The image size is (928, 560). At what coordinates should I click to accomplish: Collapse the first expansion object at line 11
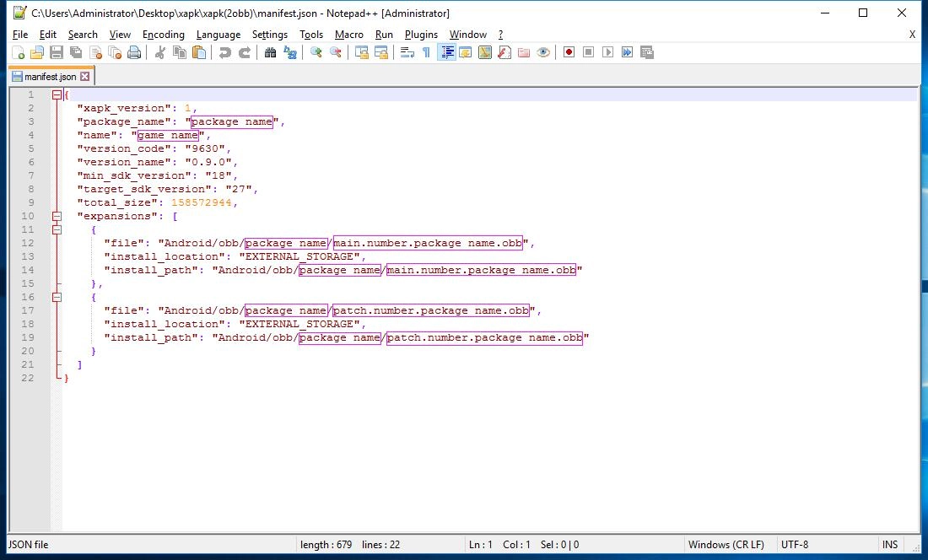tap(57, 229)
